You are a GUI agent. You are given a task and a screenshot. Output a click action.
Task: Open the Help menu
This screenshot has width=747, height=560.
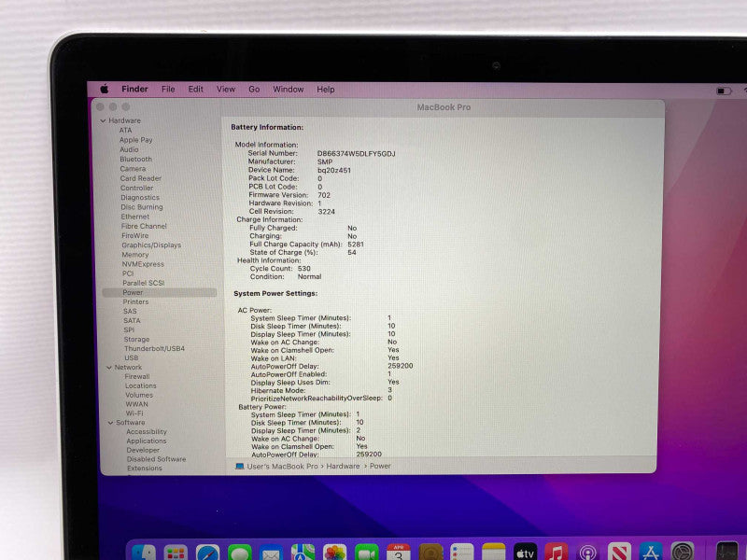(326, 89)
